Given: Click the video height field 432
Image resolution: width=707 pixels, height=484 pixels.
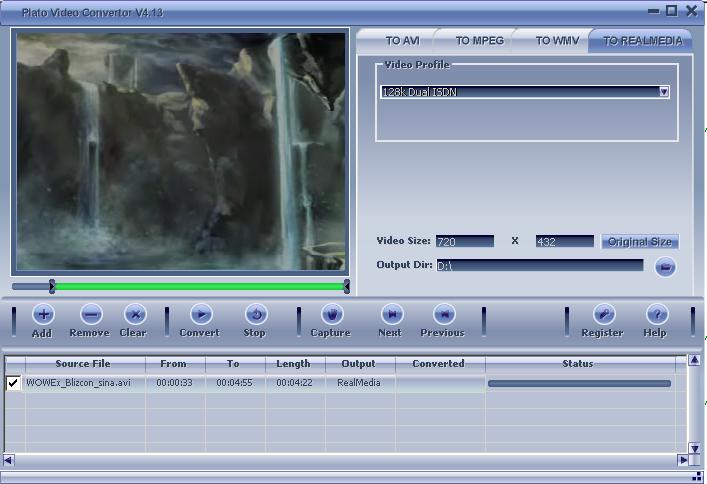Looking at the screenshot, I should 565,241.
